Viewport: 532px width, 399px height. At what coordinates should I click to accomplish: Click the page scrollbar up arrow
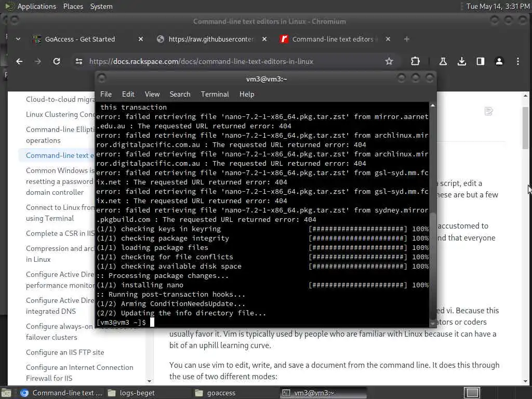point(525,96)
